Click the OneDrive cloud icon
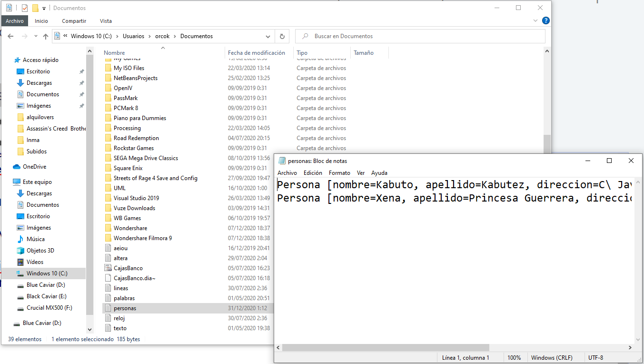This screenshot has height=364, width=644. (x=17, y=167)
